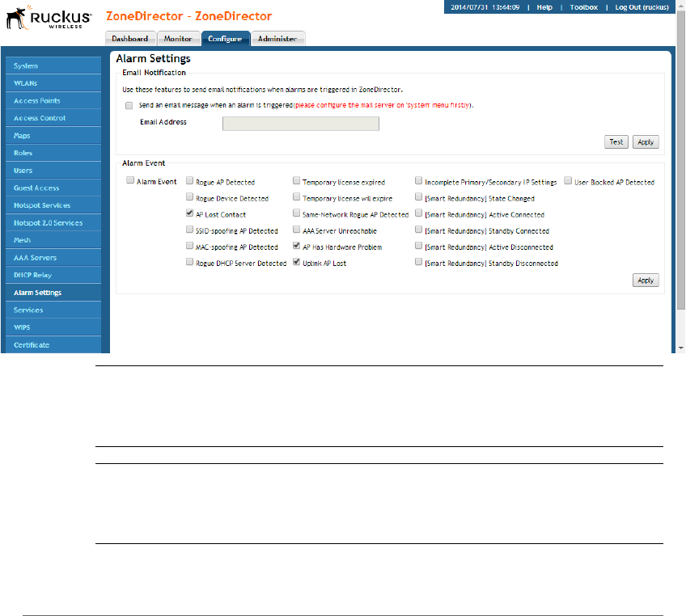Check Rogue AP Detected

(189, 180)
